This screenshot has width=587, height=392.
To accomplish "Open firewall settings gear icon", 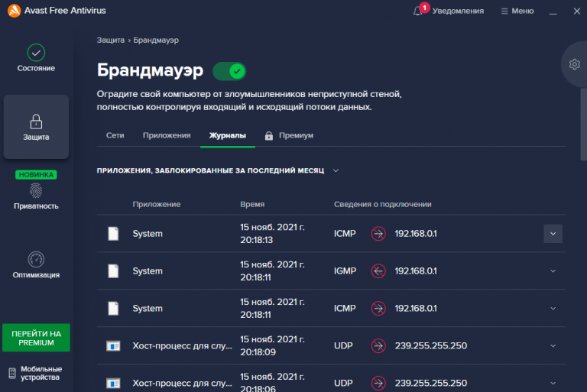I will 575,64.
